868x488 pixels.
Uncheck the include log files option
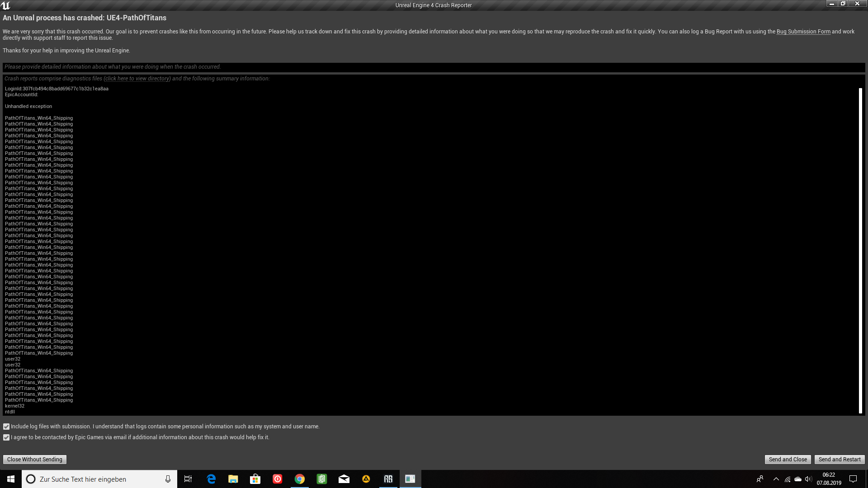click(x=6, y=426)
